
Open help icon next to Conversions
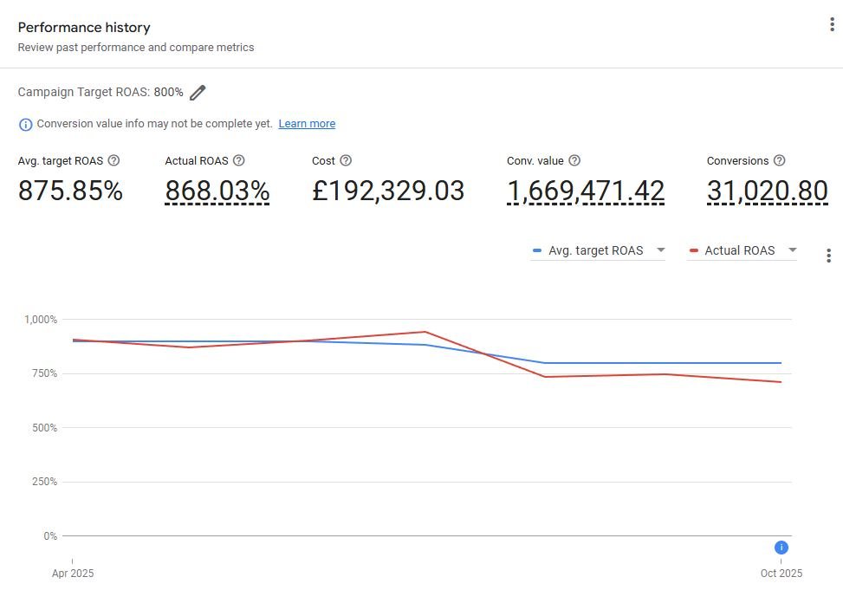779,160
